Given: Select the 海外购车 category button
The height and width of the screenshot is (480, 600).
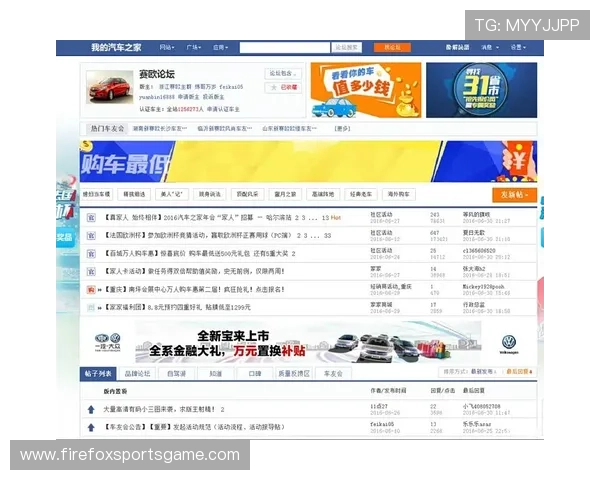Looking at the screenshot, I should pyautogui.click(x=399, y=194).
